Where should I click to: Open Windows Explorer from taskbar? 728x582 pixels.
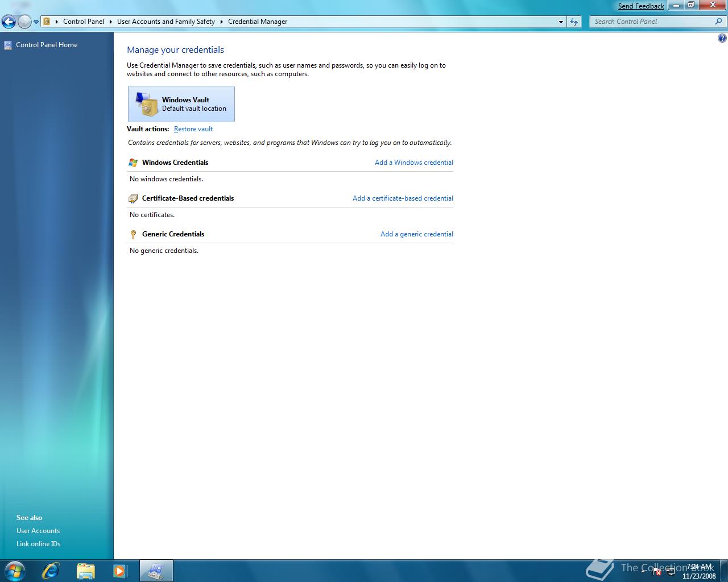(86, 571)
